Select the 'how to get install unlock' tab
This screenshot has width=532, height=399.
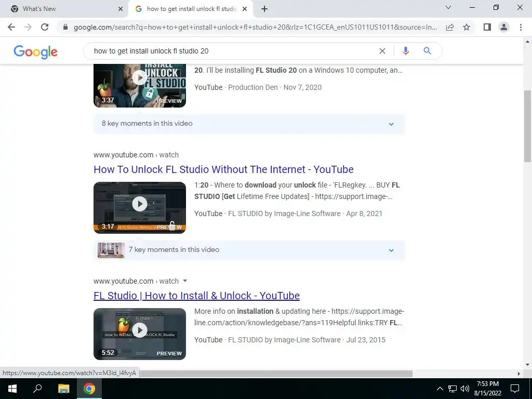point(191,9)
